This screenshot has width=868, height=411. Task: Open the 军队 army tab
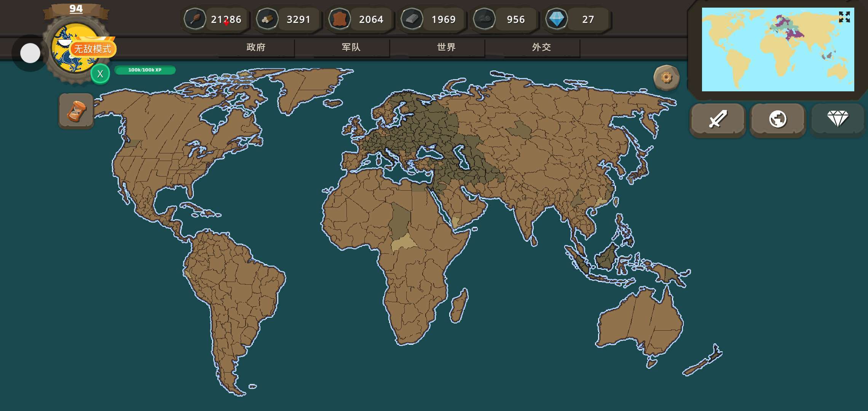pyautogui.click(x=351, y=47)
